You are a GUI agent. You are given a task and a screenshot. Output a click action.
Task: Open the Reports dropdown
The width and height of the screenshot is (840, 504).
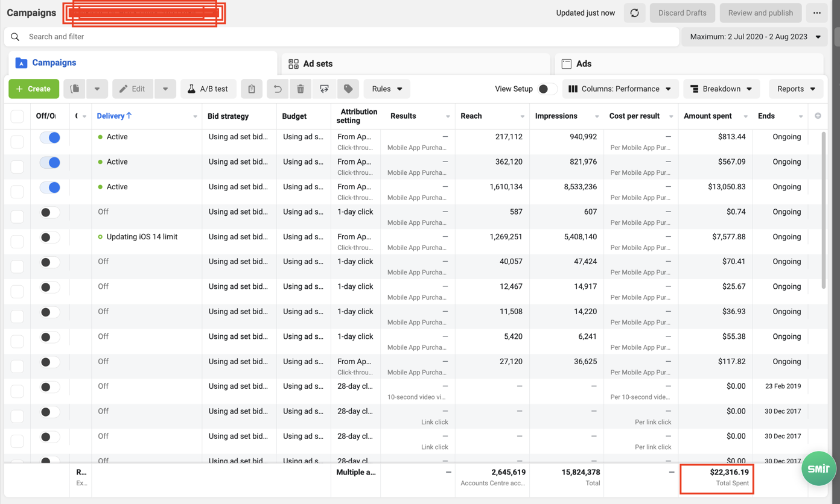pos(796,89)
